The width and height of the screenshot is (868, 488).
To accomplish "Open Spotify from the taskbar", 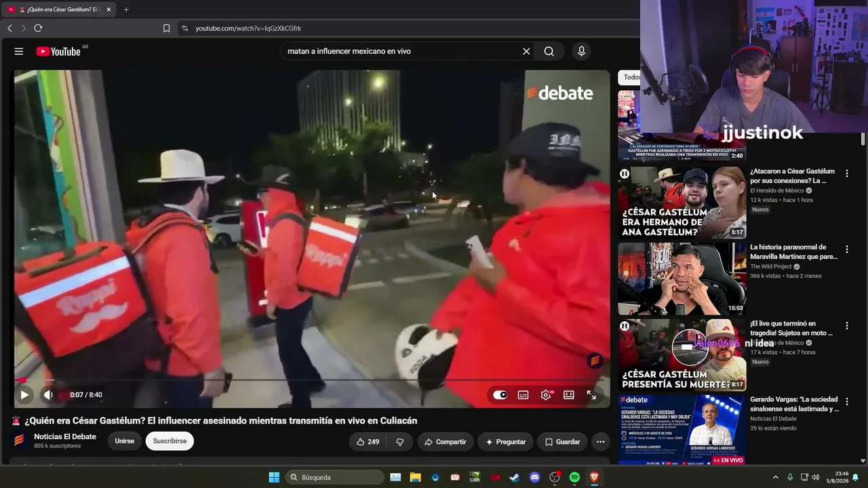I will (x=574, y=477).
